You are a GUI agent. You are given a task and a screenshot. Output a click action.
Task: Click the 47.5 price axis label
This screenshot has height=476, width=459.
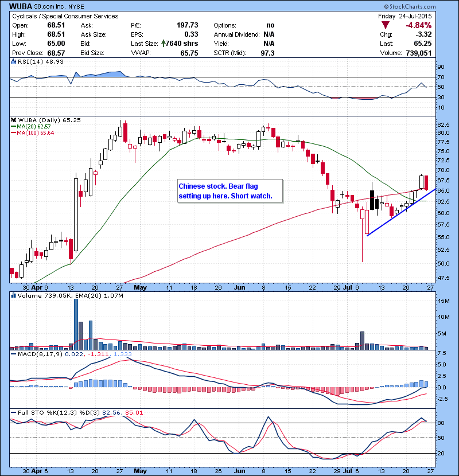coord(443,278)
